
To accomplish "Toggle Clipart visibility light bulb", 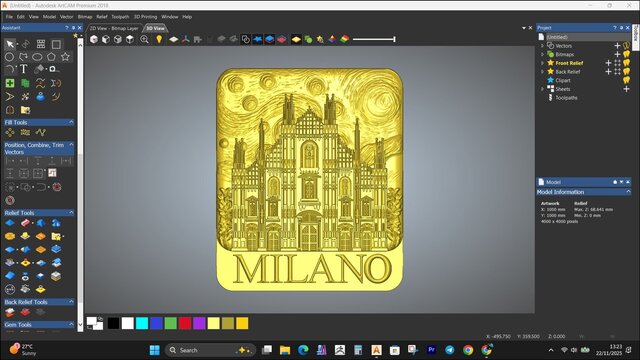I will [x=627, y=80].
